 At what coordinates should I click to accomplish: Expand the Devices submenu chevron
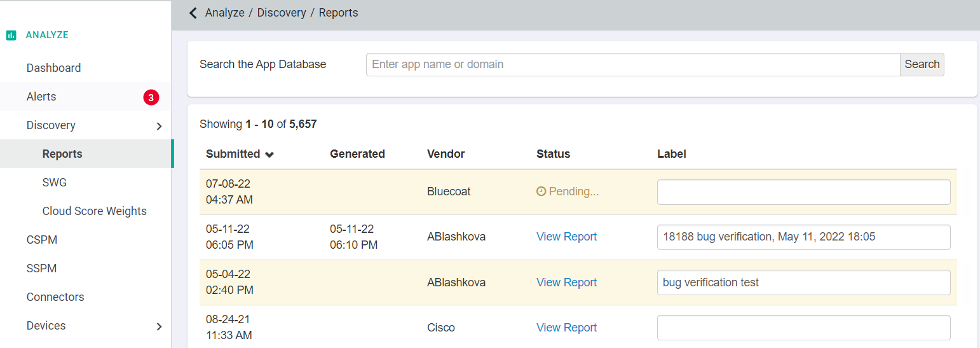click(x=159, y=326)
